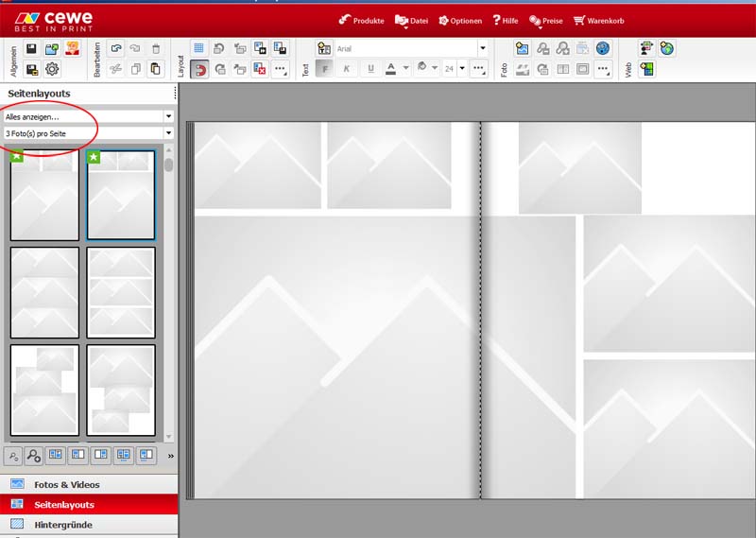
Task: Click the undo arrow icon in Bearbeiten
Action: 115,49
